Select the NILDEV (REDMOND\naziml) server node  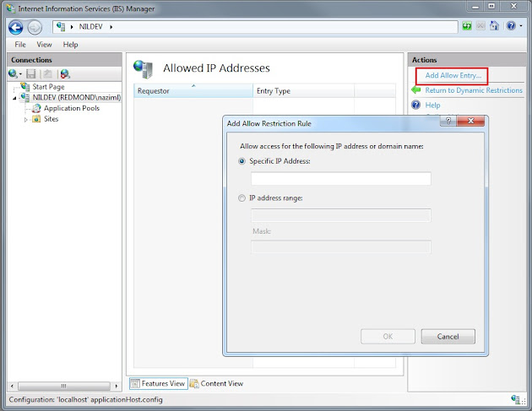click(x=77, y=98)
